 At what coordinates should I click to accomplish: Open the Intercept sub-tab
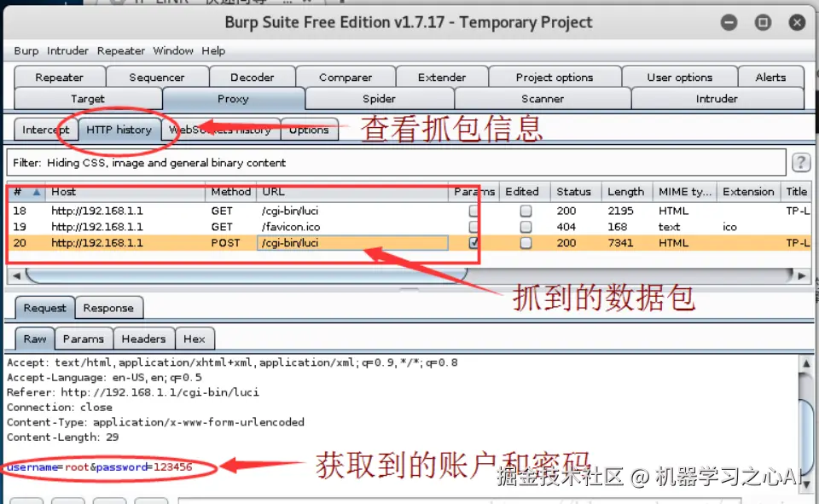point(46,130)
